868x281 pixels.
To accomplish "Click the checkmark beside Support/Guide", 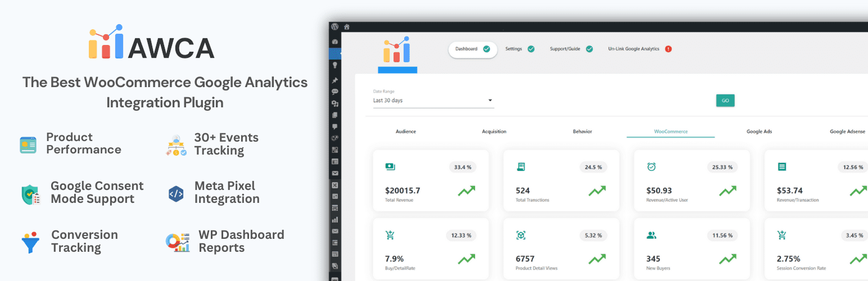I will [589, 49].
